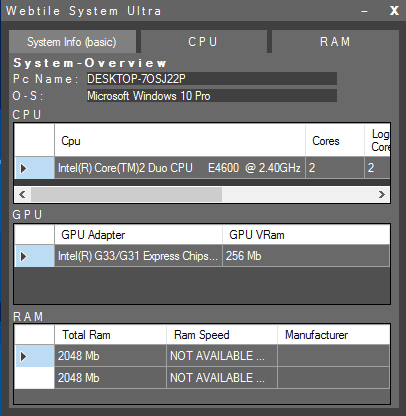Switch to the CPU tab
The image size is (406, 416).
click(x=203, y=42)
